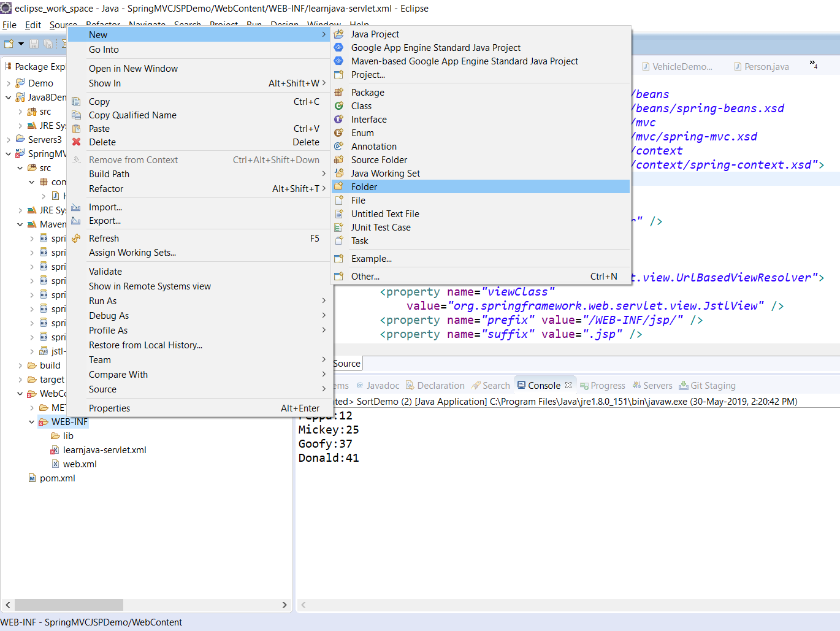Show hidden editor tabs overflow list
The width and height of the screenshot is (840, 631).
(813, 64)
